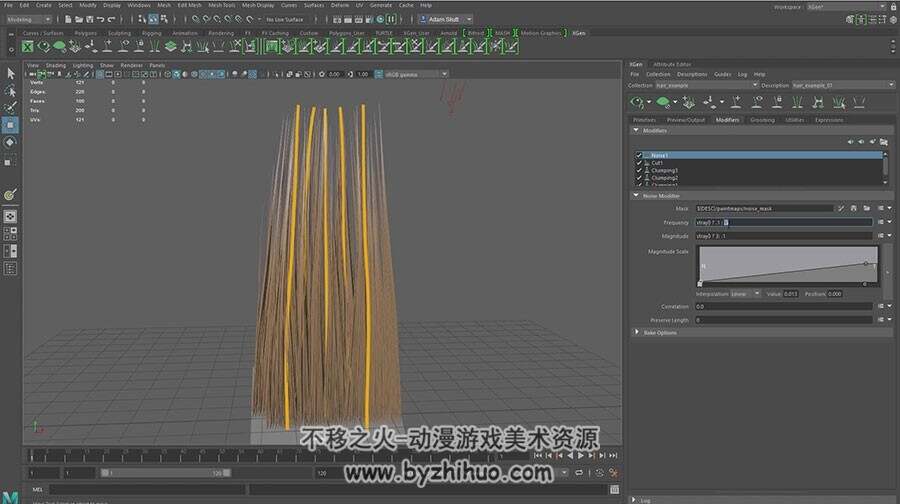The height and width of the screenshot is (504, 900).
Task: Click the Play forward button on timeline
Action: point(581,455)
